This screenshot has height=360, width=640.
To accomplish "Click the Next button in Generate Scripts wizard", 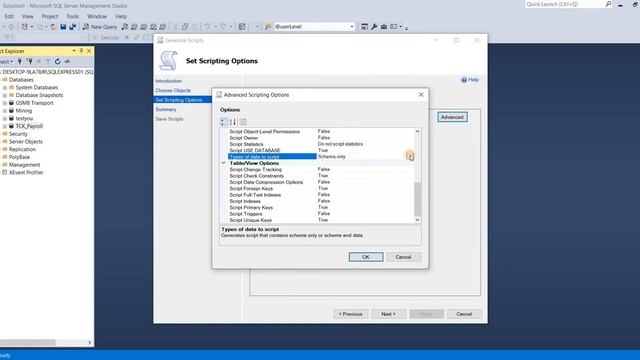I will [388, 314].
